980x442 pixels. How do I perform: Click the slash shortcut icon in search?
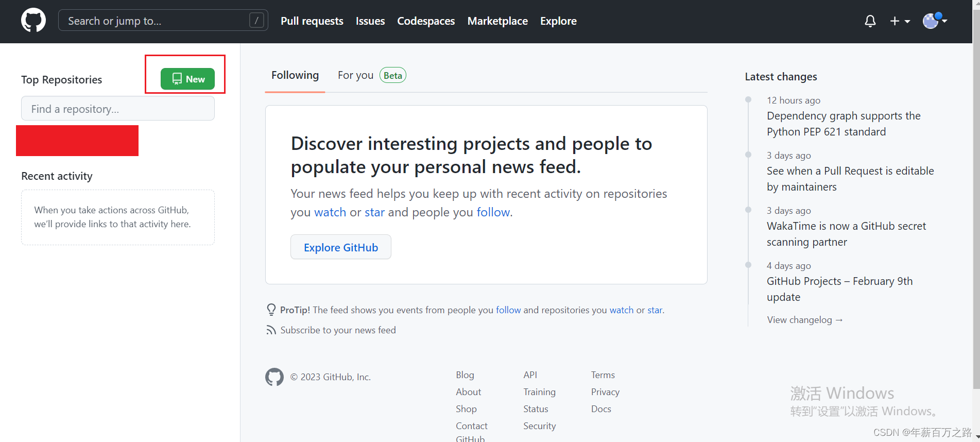point(256,21)
